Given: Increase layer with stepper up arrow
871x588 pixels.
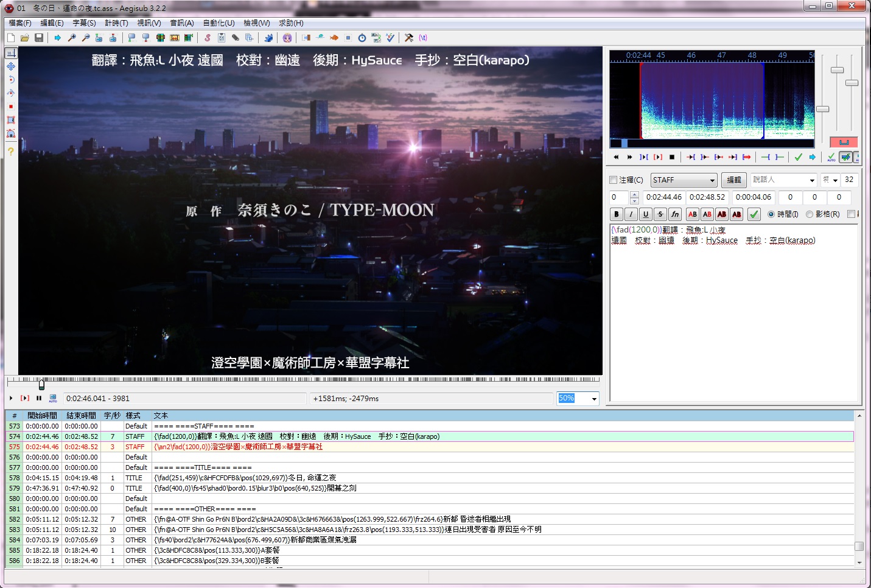Looking at the screenshot, I should click(634, 194).
